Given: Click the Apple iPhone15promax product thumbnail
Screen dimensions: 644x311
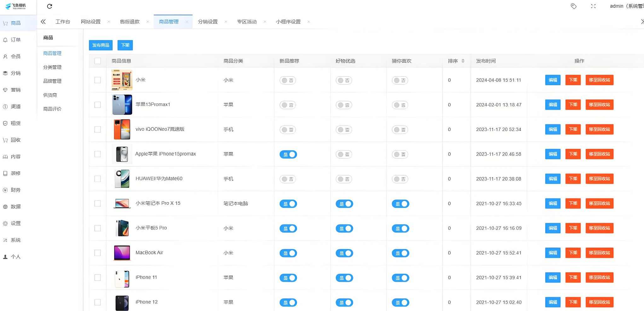Looking at the screenshot, I should [x=122, y=154].
